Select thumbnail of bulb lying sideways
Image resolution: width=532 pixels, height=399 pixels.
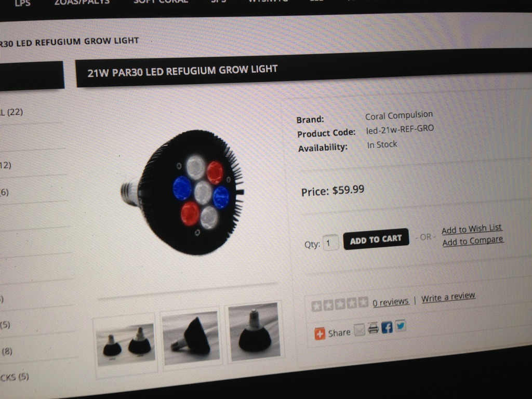click(191, 338)
